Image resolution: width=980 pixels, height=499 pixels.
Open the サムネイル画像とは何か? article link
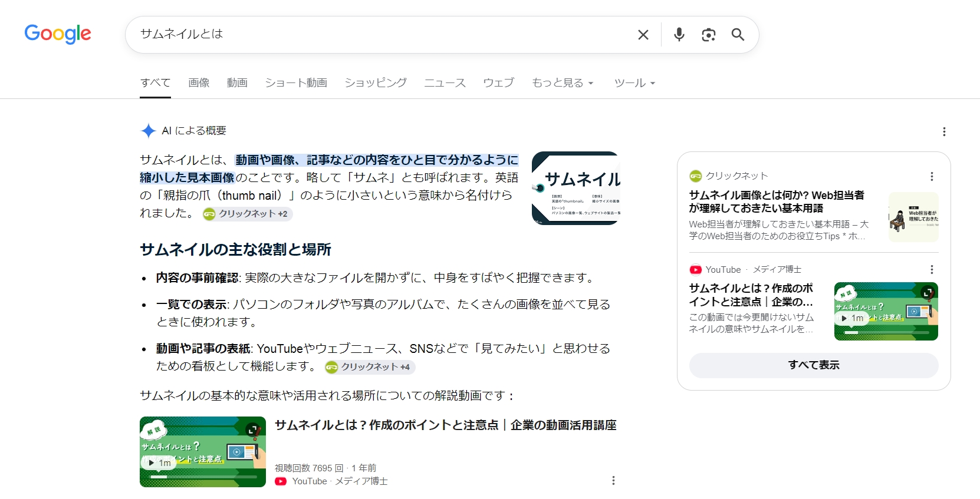pyautogui.click(x=777, y=201)
